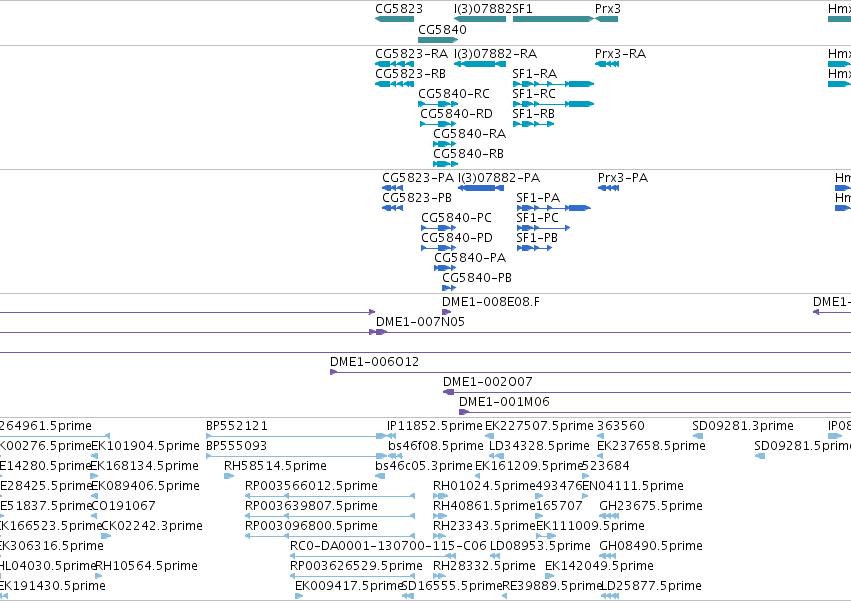Select EST BP552121
This screenshot has width=851, height=601.
click(x=296, y=436)
